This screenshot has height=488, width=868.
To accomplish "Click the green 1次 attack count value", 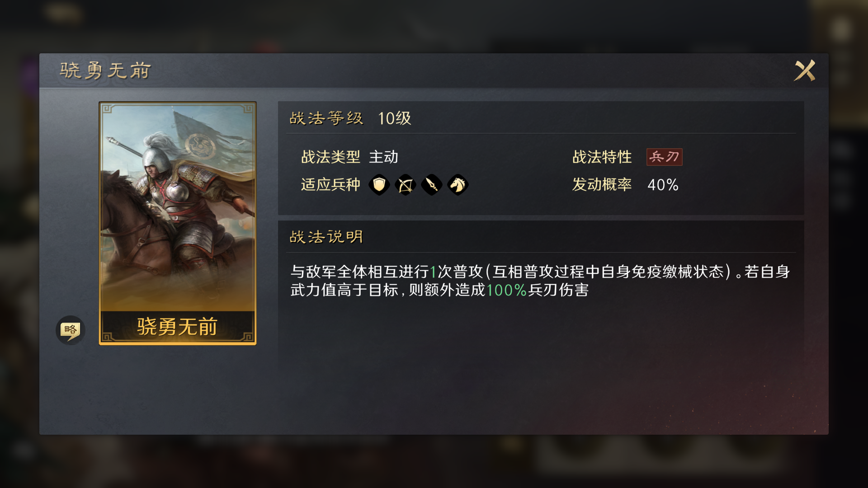I will click(x=441, y=272).
